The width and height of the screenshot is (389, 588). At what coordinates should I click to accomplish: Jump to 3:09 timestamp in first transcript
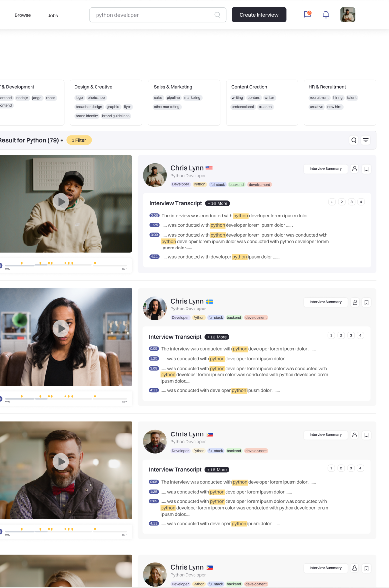154,235
